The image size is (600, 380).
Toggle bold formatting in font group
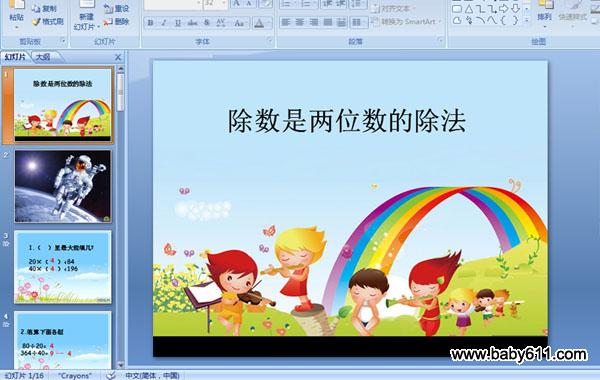pos(150,23)
